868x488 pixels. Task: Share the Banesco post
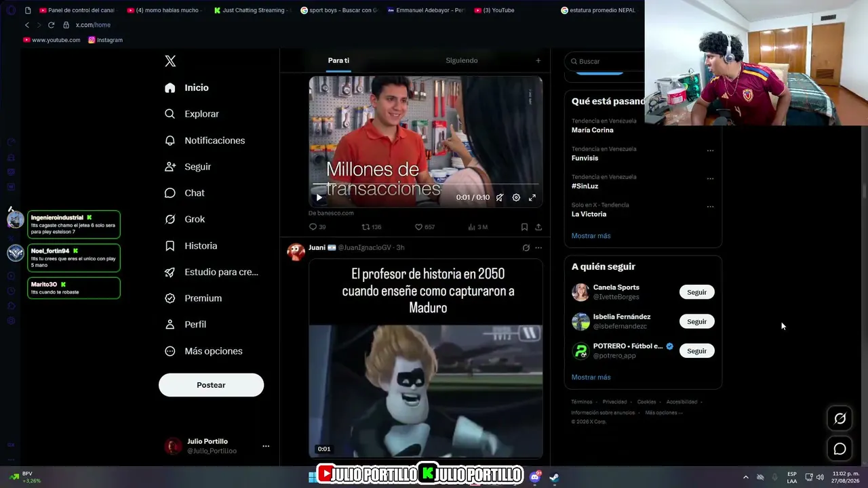tap(538, 227)
